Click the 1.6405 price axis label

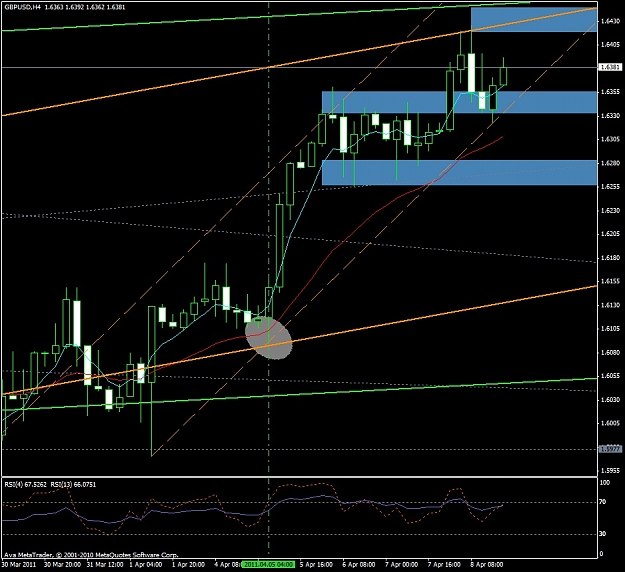(x=610, y=44)
